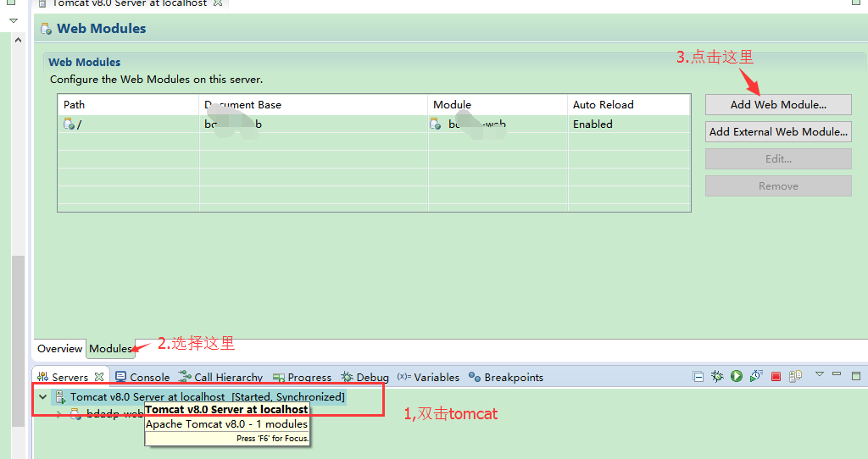Maximize the Servers view panel
Viewport: 868px width, 459px height.
(856, 375)
